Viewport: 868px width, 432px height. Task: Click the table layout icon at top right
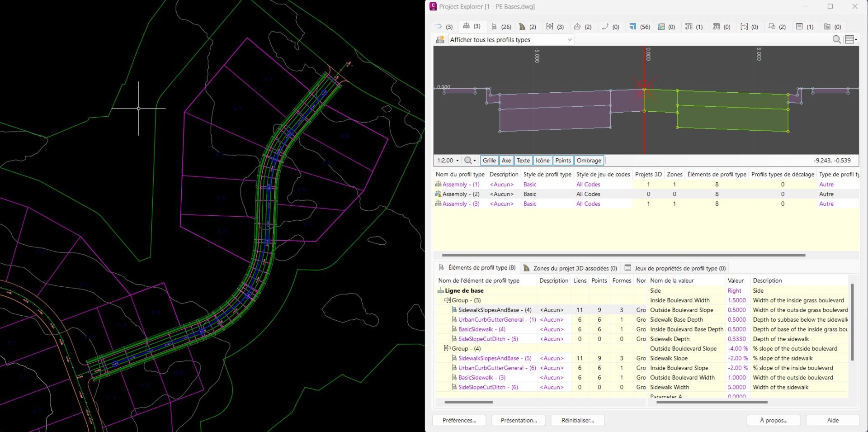pos(849,39)
